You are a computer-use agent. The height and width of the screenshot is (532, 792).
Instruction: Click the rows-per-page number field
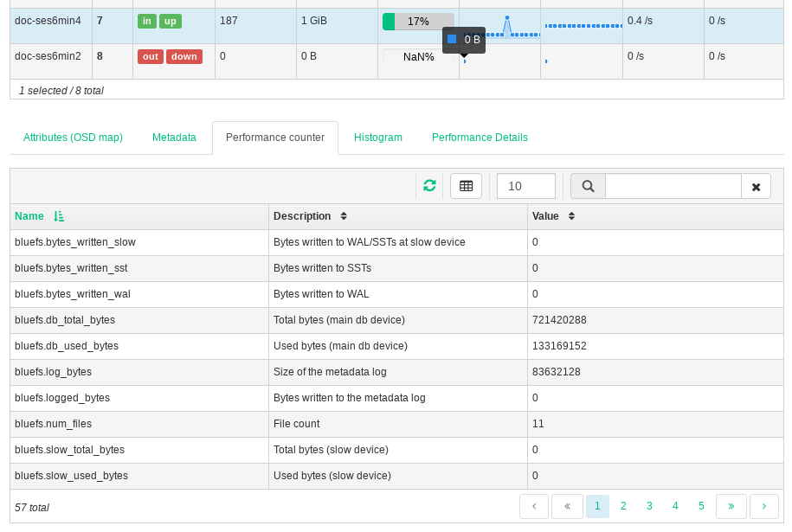(526, 186)
